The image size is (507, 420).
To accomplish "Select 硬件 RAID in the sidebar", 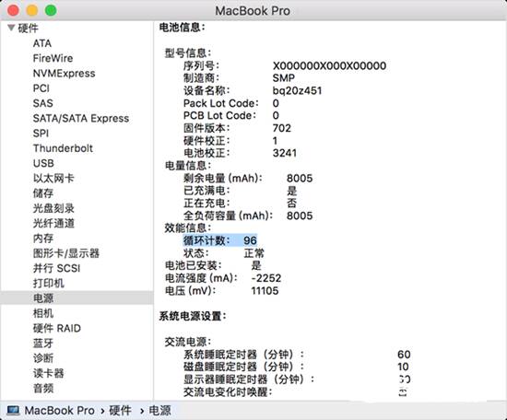I will click(57, 328).
